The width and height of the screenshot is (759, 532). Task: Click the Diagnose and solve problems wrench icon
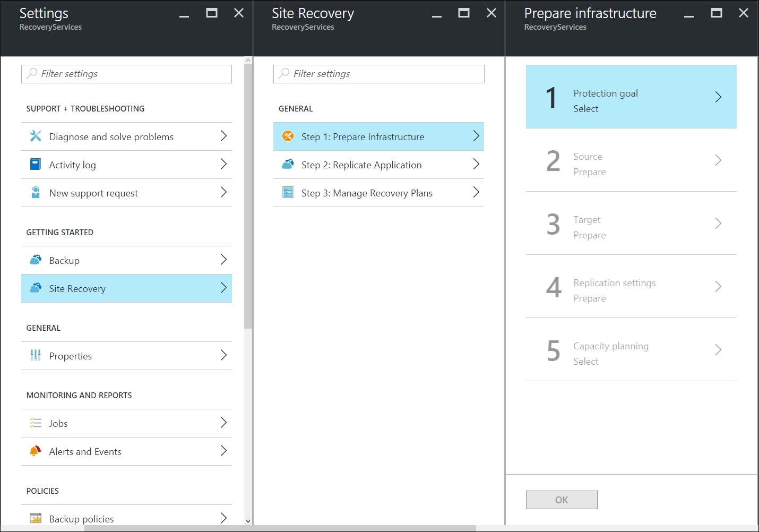click(x=36, y=136)
